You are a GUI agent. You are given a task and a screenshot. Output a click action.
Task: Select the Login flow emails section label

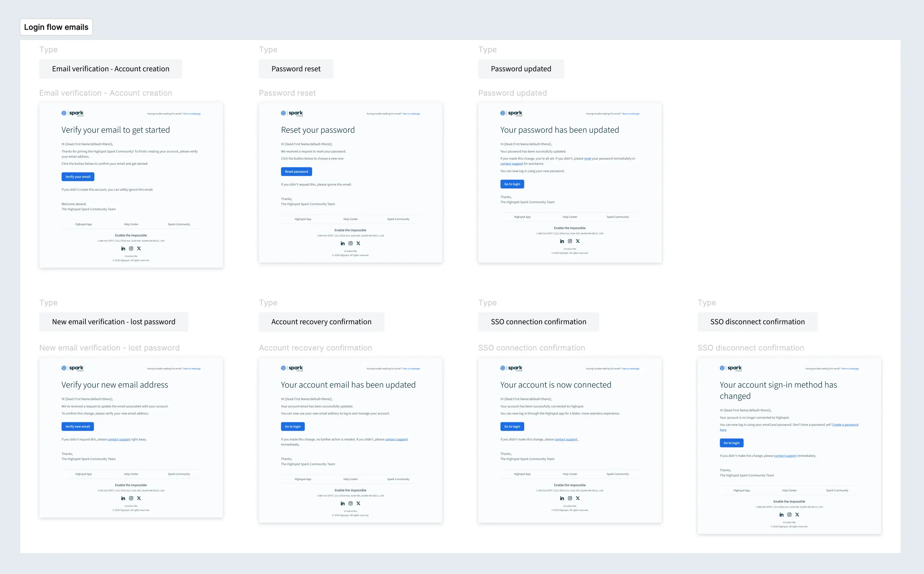(56, 27)
